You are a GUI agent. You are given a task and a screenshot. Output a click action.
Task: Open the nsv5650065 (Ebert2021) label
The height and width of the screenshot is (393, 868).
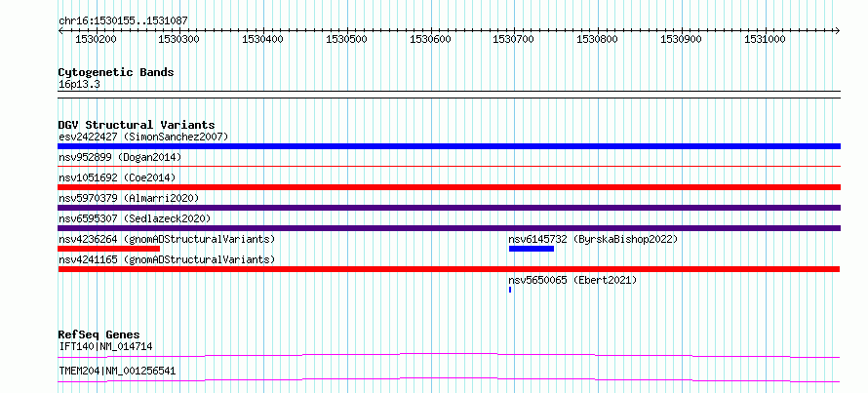tap(572, 280)
